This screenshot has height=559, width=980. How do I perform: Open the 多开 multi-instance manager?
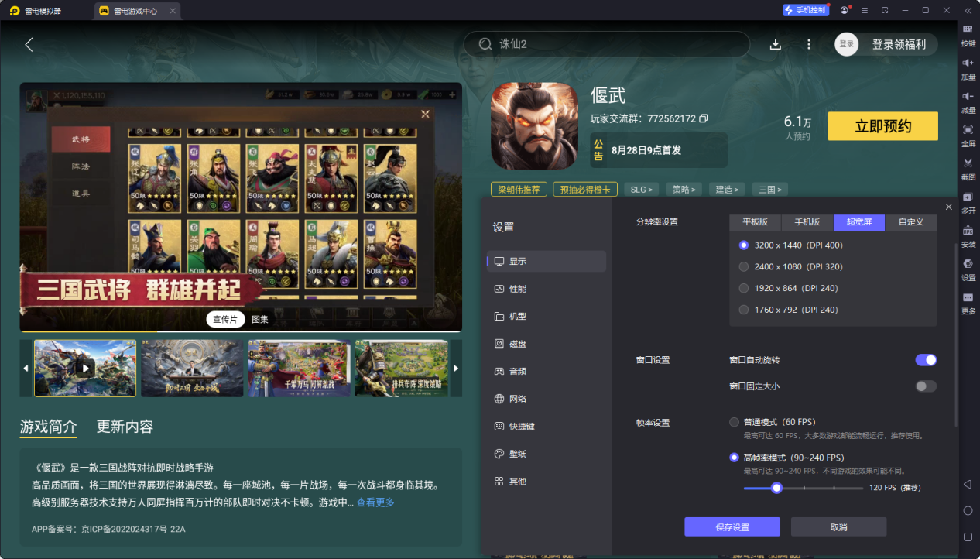(x=968, y=197)
